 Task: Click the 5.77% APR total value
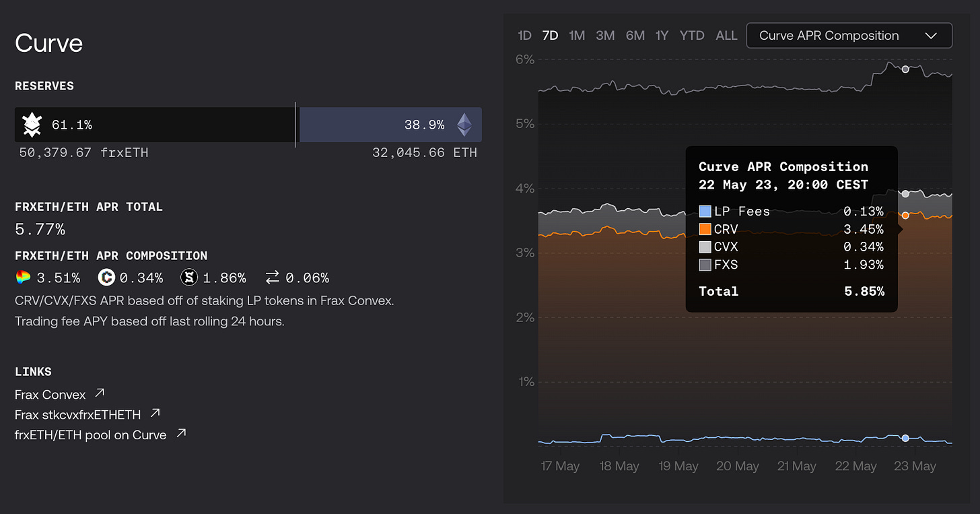click(x=40, y=230)
